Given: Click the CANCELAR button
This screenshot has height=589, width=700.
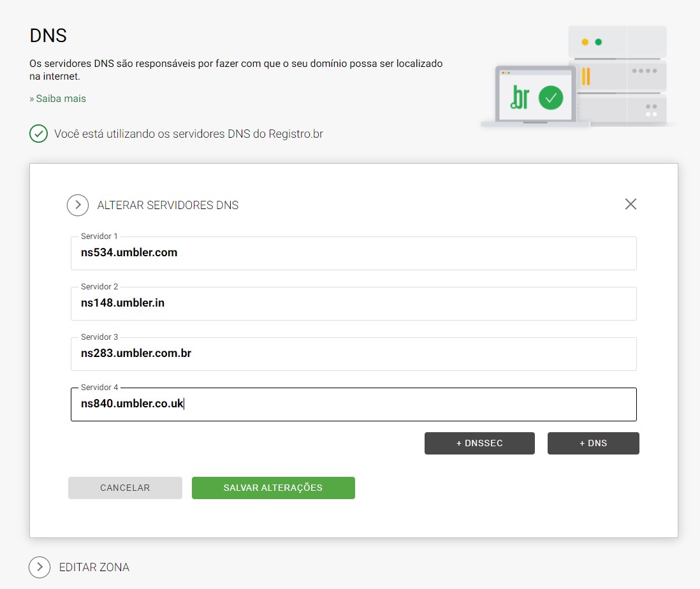Looking at the screenshot, I should pyautogui.click(x=125, y=488).
